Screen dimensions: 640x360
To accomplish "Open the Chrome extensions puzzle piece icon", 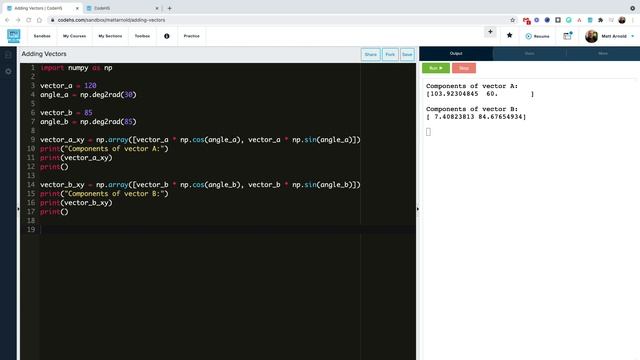I will click(x=600, y=20).
